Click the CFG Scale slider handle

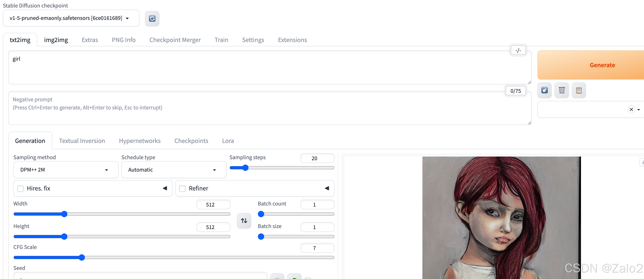click(82, 257)
